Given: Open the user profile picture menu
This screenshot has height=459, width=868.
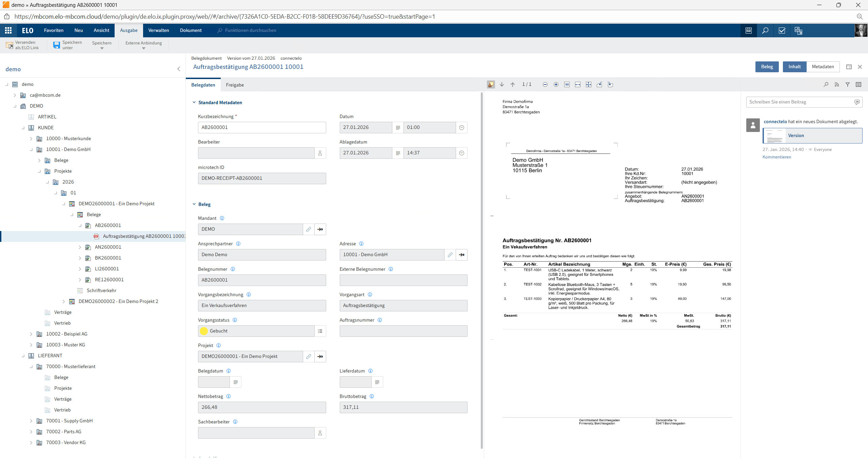Looking at the screenshot, I should (861, 31).
